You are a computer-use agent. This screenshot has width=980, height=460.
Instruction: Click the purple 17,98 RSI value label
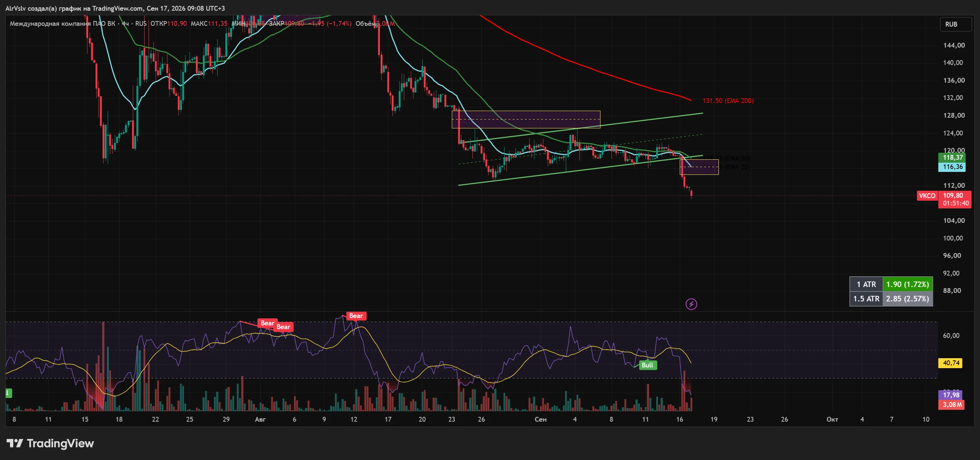pyautogui.click(x=951, y=395)
